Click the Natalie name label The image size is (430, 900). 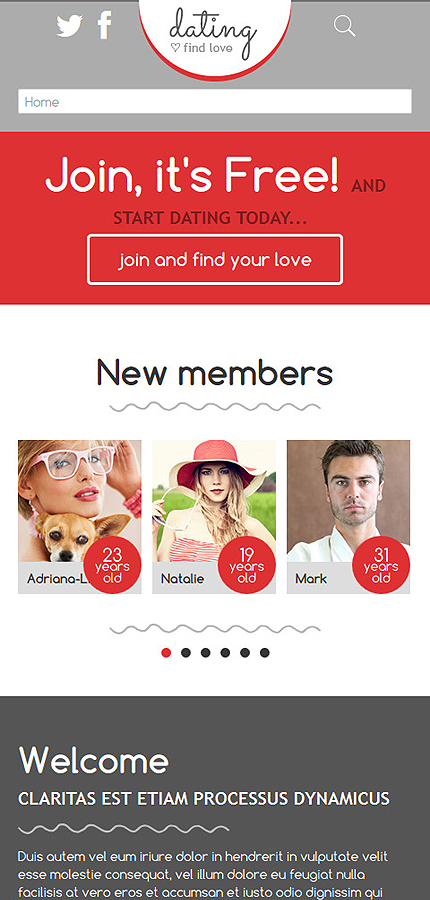[x=183, y=579]
